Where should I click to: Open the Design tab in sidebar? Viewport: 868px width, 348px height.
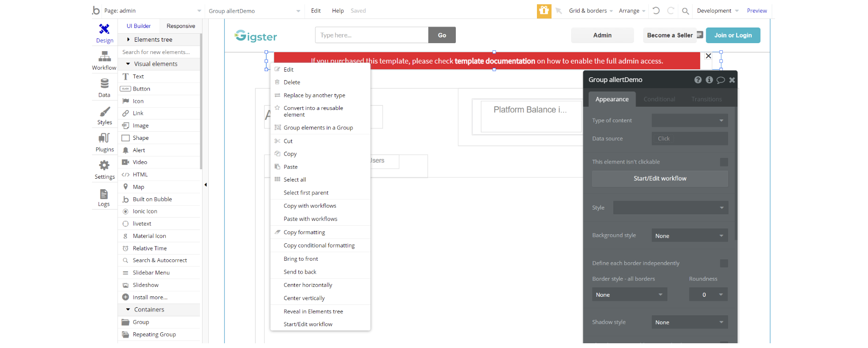coord(104,33)
